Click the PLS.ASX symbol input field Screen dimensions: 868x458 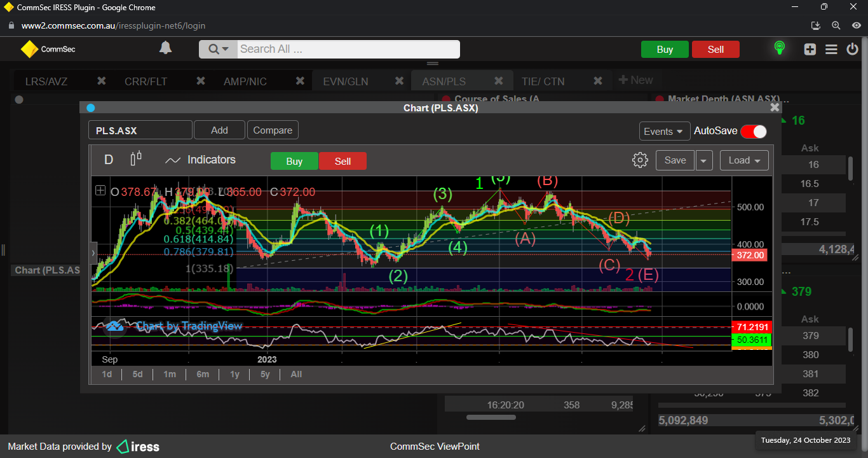[x=140, y=130]
